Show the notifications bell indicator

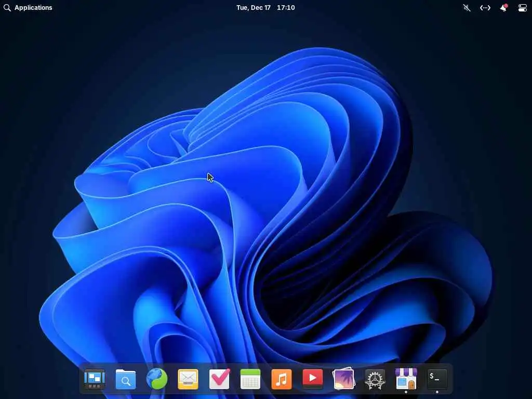click(504, 7)
